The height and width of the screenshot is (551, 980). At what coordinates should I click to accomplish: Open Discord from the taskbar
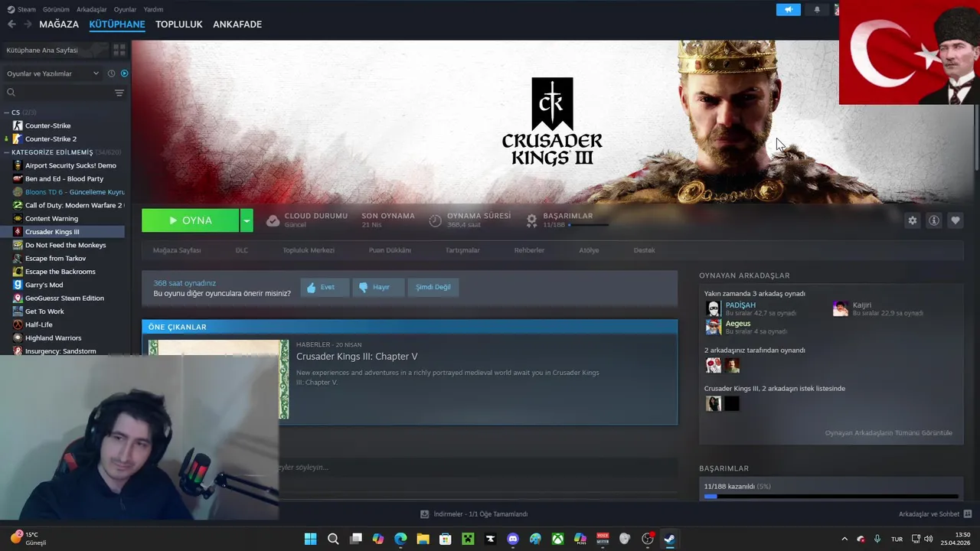click(x=513, y=539)
